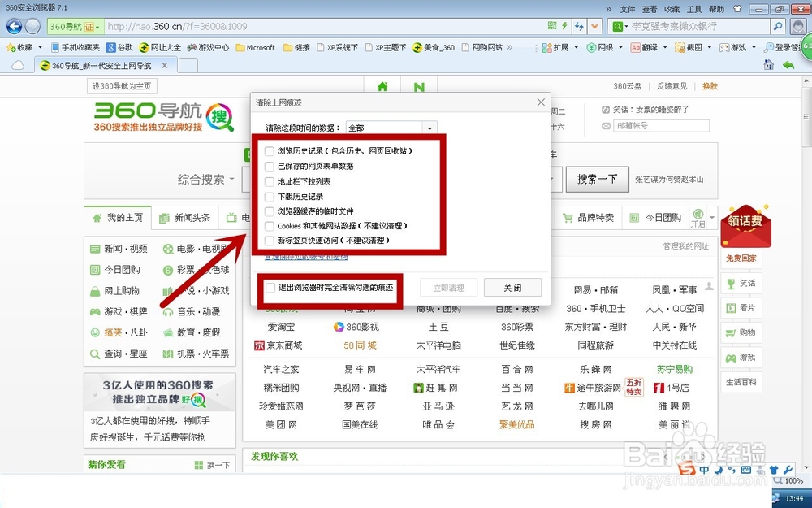The image size is (812, 508).
Task: Expand the bookmarks overflow chevron
Action: point(510,47)
